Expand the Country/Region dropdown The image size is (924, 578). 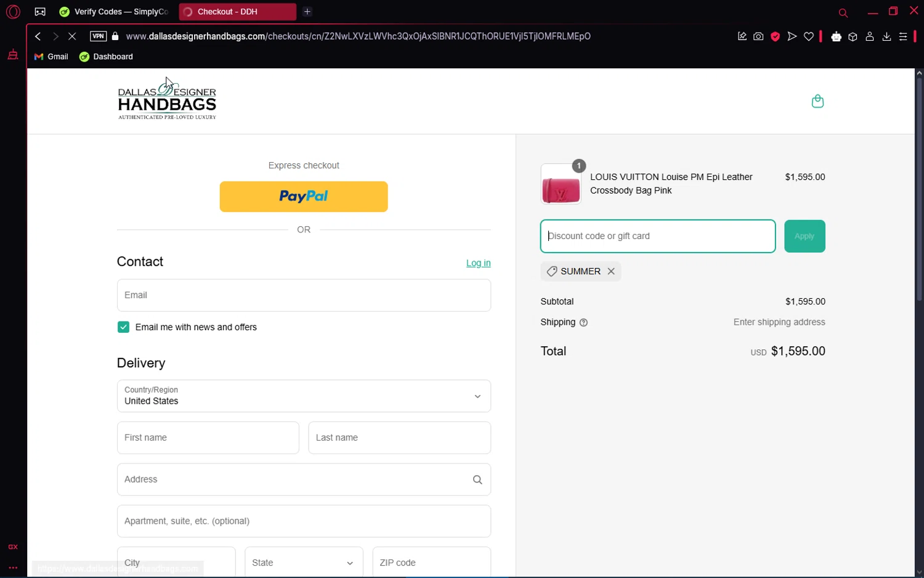click(304, 396)
